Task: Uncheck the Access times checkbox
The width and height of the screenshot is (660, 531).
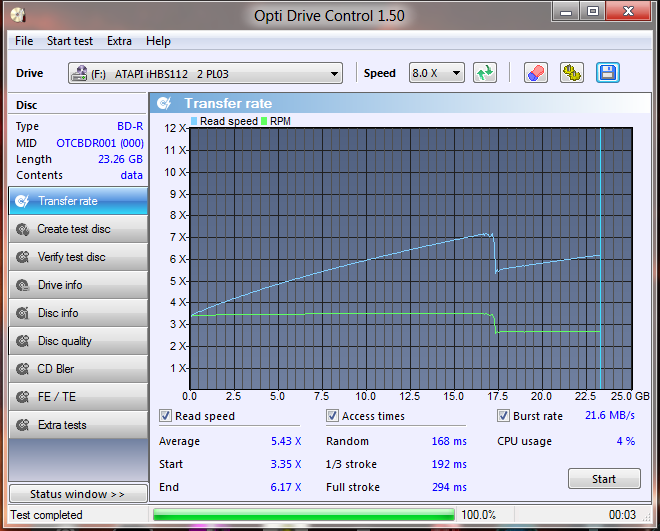Action: (332, 416)
